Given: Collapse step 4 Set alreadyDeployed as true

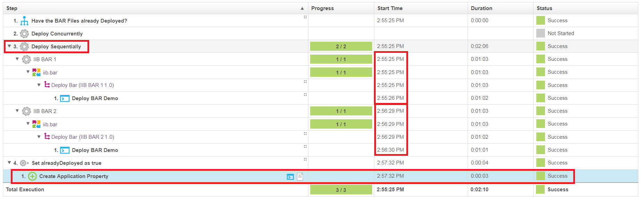Looking at the screenshot, I should tap(9, 163).
